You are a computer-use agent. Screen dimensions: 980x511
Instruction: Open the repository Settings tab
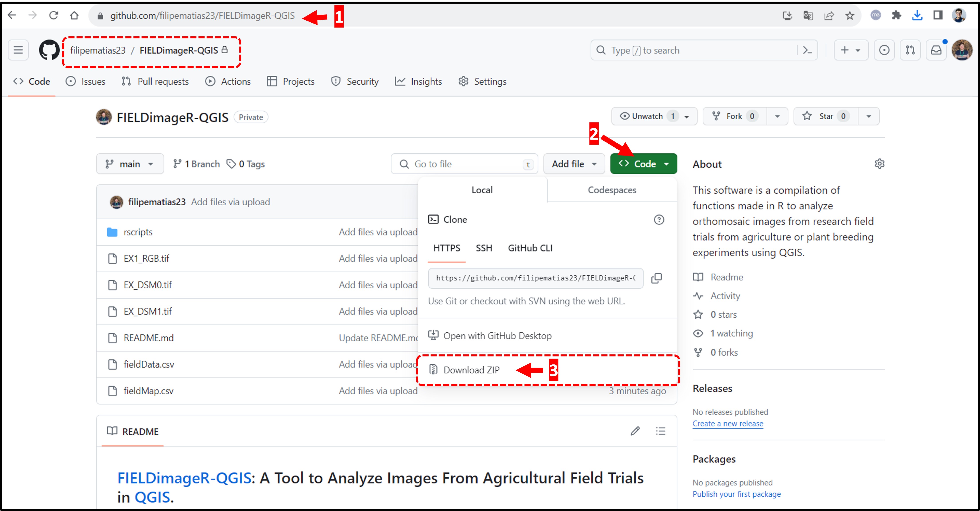coord(482,81)
